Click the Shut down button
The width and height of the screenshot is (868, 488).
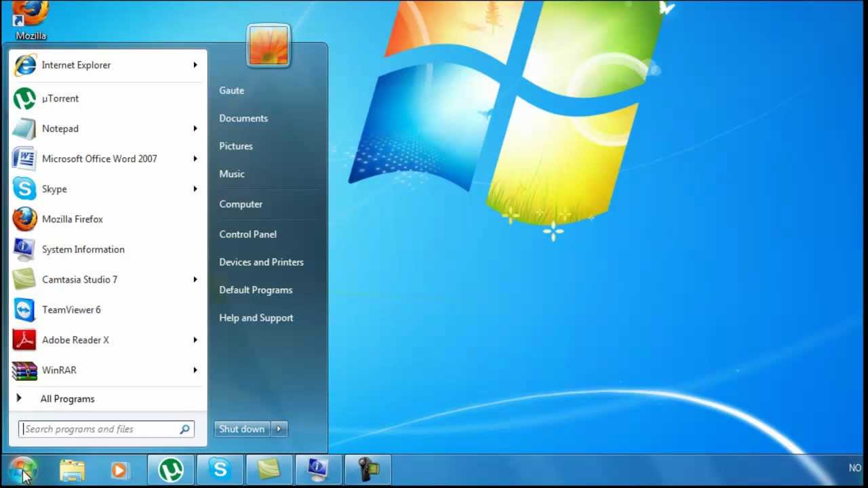pyautogui.click(x=242, y=429)
